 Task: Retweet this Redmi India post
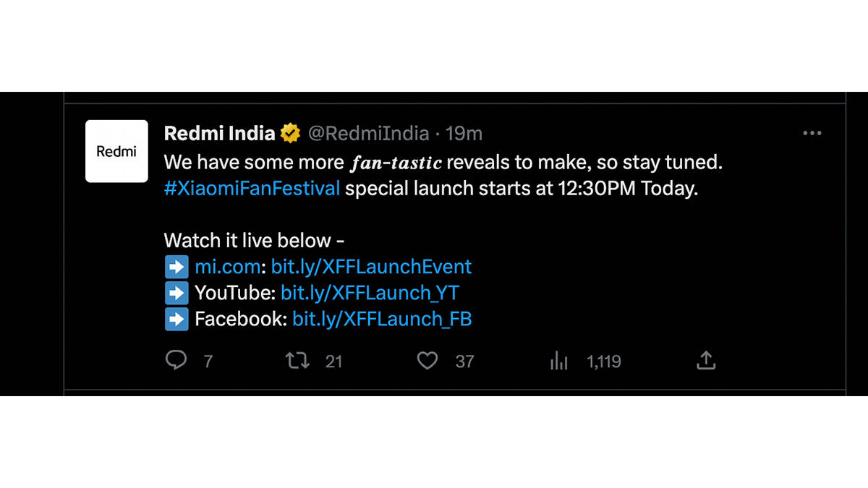point(297,360)
